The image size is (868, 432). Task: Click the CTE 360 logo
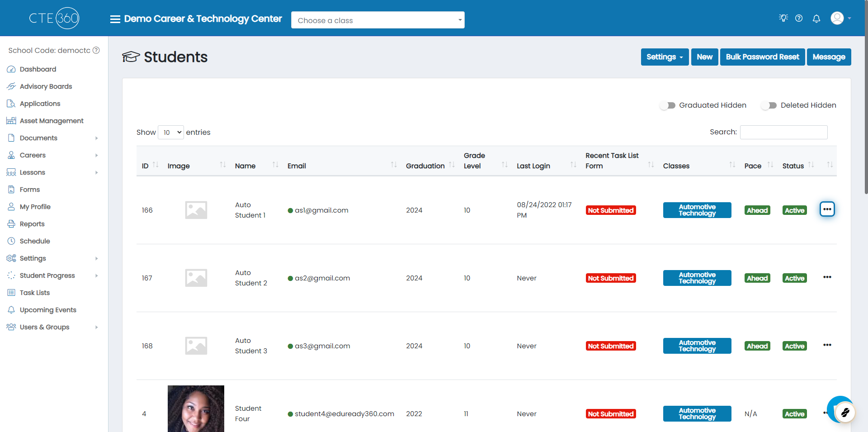tap(54, 18)
